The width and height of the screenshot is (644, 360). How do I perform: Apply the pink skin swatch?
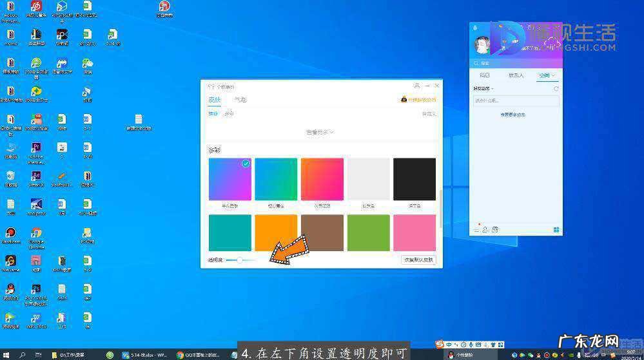415,232
